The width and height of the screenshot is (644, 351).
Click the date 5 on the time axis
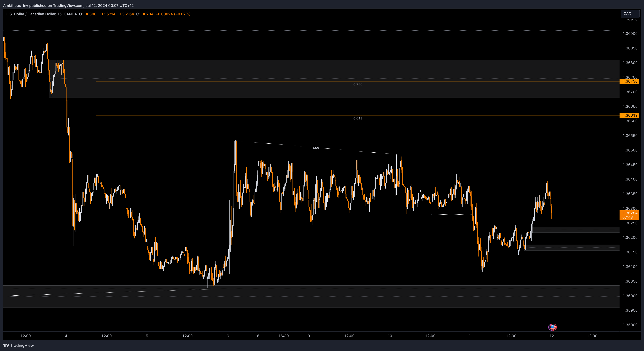pos(147,336)
